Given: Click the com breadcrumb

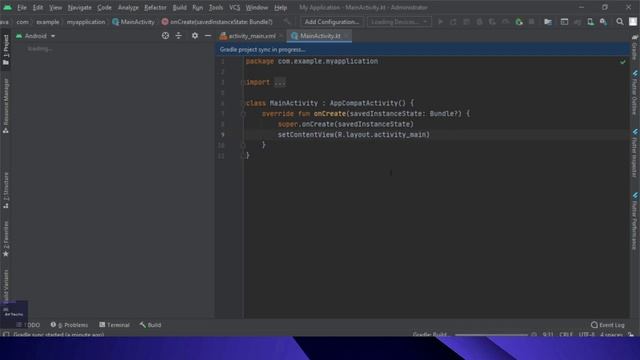Looking at the screenshot, I should [x=22, y=22].
